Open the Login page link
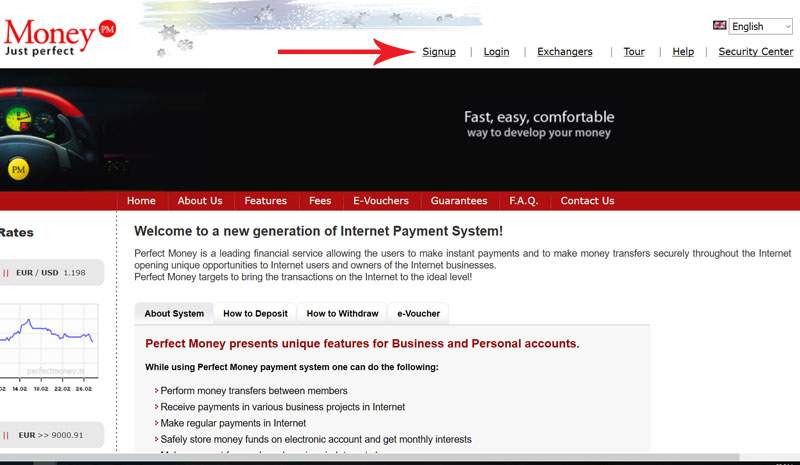 click(x=496, y=52)
